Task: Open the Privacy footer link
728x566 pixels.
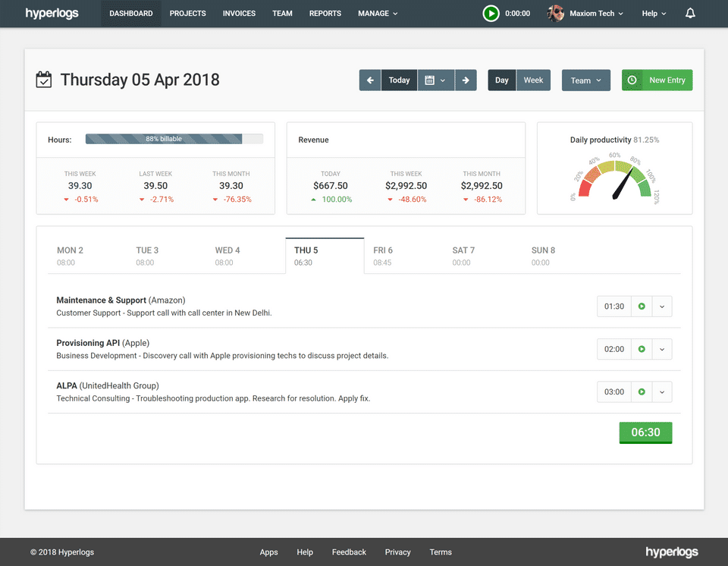Action: pyautogui.click(x=397, y=552)
